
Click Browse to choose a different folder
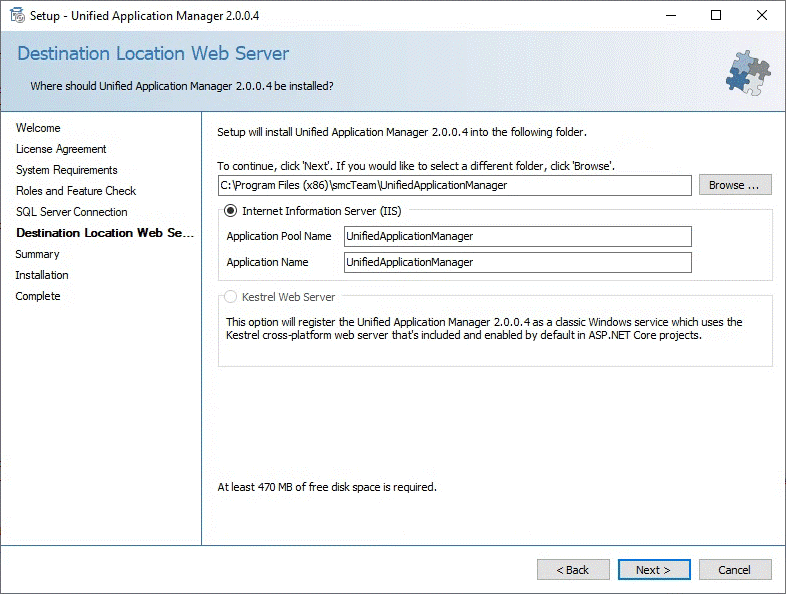coord(735,185)
